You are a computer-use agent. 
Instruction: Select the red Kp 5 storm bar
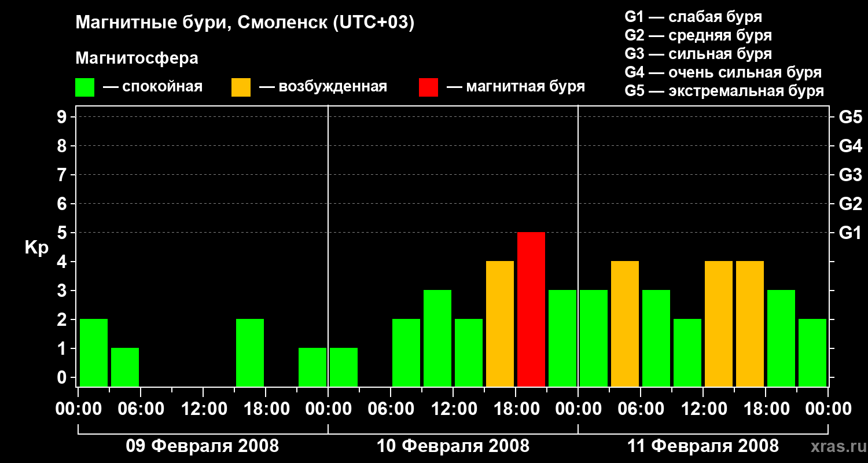pyautogui.click(x=531, y=309)
